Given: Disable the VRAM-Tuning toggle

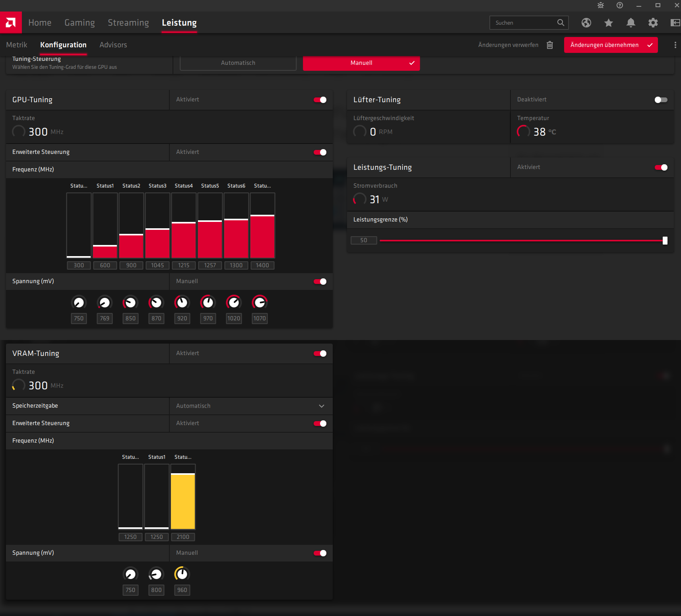Looking at the screenshot, I should point(320,354).
